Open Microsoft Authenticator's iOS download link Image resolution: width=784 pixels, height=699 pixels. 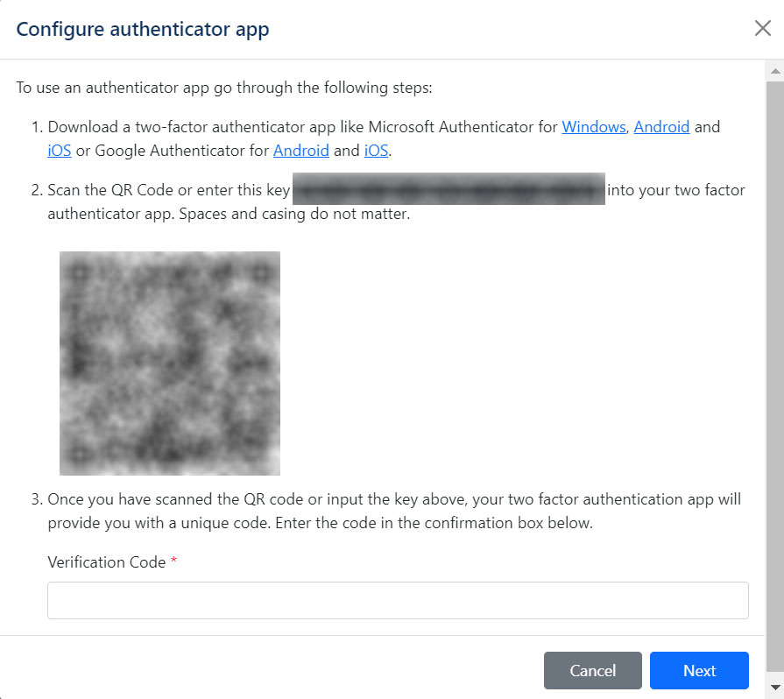[60, 151]
